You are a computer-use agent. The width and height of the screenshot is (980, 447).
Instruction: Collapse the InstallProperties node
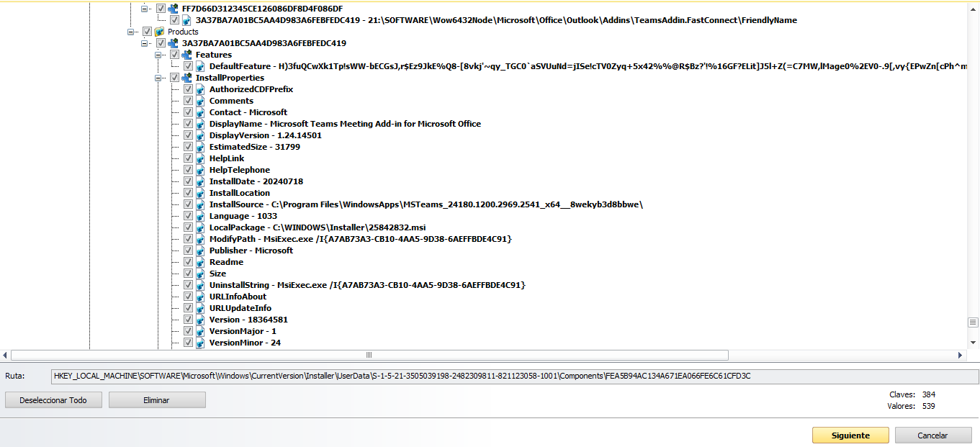[159, 78]
